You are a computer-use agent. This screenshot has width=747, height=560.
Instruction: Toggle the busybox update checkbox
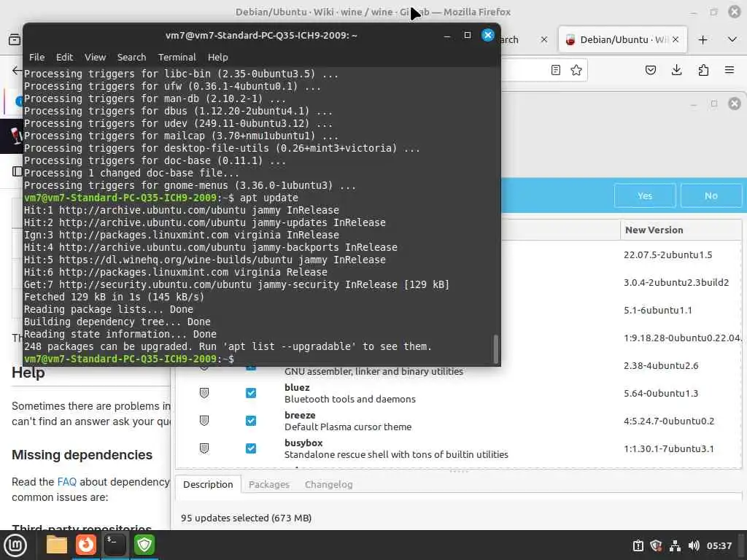click(x=251, y=448)
